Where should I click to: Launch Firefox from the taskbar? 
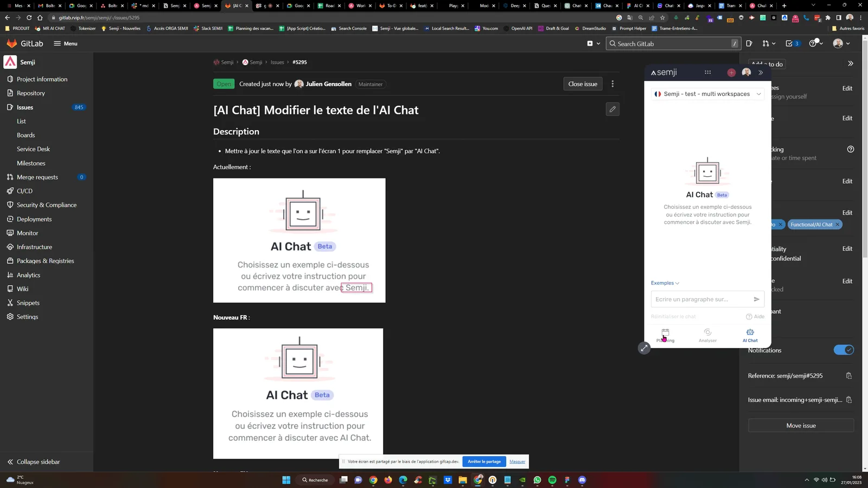point(388,480)
